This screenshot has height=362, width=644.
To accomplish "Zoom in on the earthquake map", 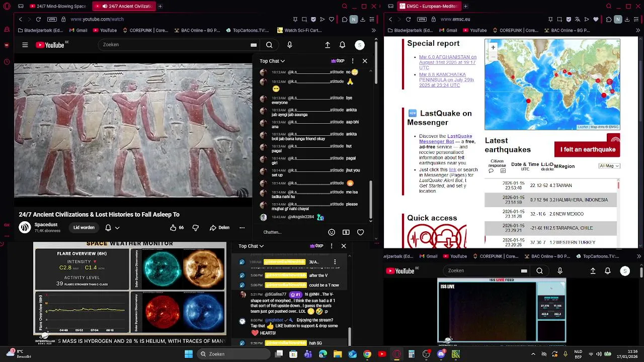I will tap(493, 47).
